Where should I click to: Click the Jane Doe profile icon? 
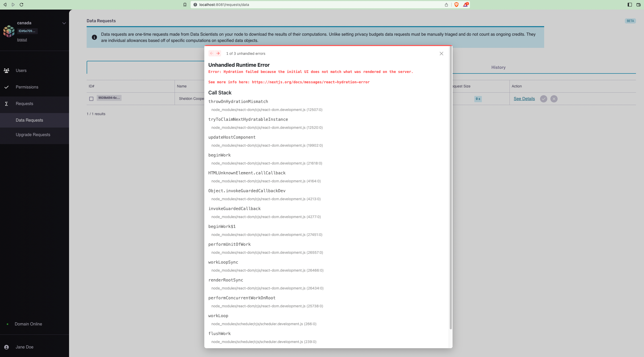tap(6, 347)
